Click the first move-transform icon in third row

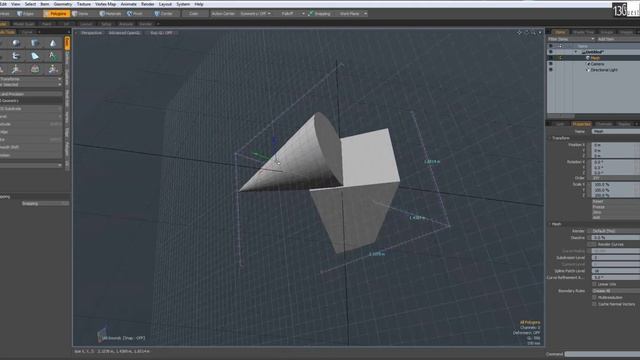click(x=16, y=69)
